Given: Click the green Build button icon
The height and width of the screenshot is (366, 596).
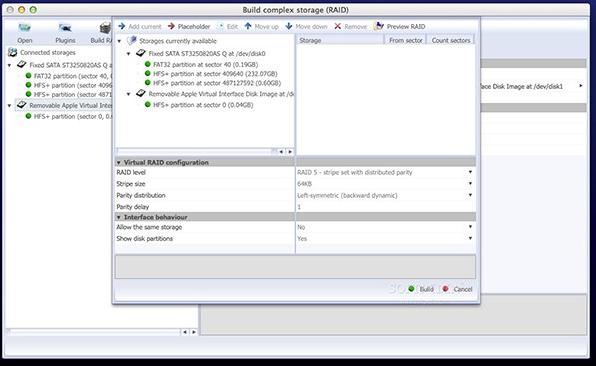Looking at the screenshot, I should [411, 289].
